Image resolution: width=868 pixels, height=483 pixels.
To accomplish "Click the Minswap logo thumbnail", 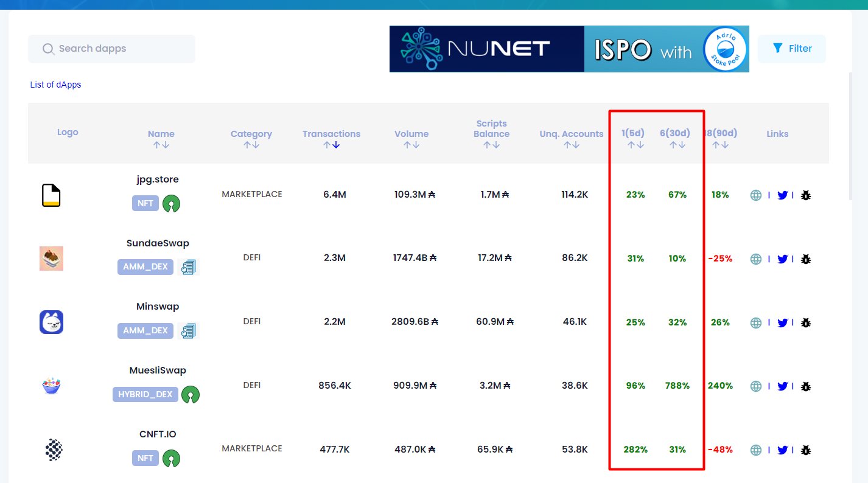I will click(51, 322).
